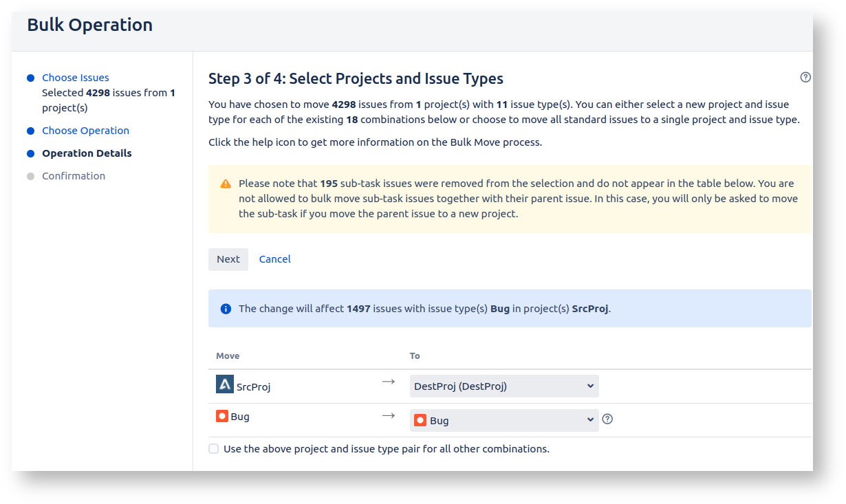Go to Choose Operation step
The width and height of the screenshot is (846, 504).
(85, 131)
